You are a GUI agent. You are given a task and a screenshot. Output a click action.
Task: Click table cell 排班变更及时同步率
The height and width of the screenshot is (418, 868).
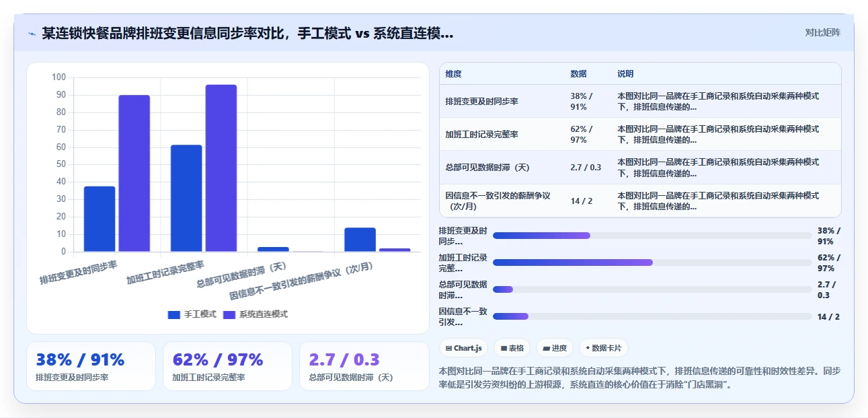481,102
